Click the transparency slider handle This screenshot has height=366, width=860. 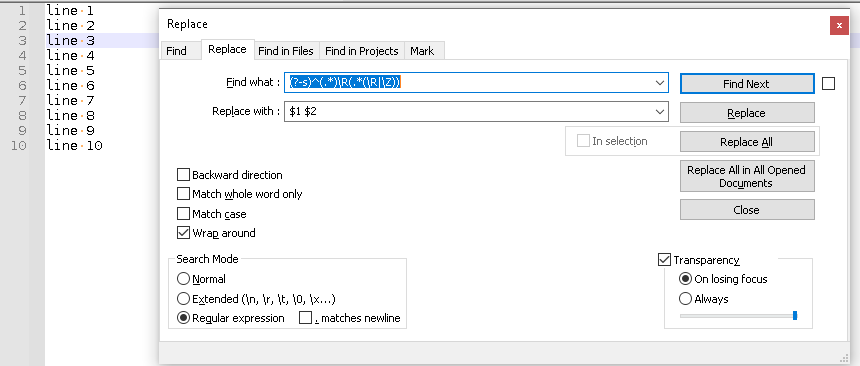point(795,315)
